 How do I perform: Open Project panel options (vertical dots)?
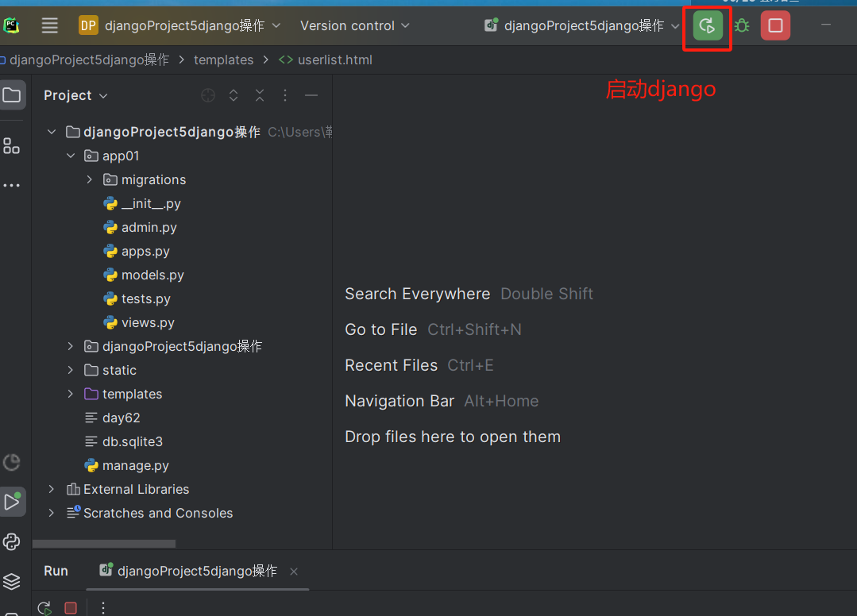[285, 95]
